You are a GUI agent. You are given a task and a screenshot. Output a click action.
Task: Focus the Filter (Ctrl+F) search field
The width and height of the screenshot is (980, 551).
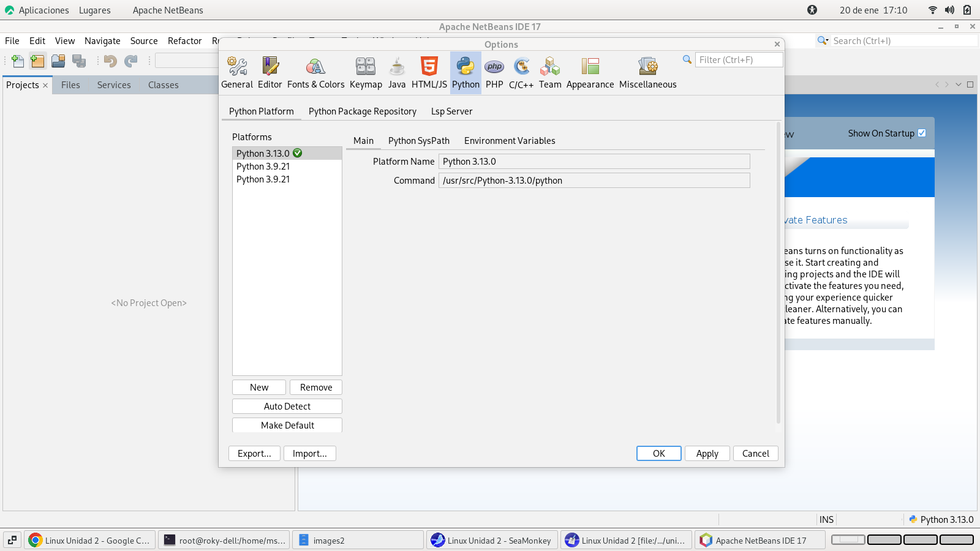tap(738, 60)
